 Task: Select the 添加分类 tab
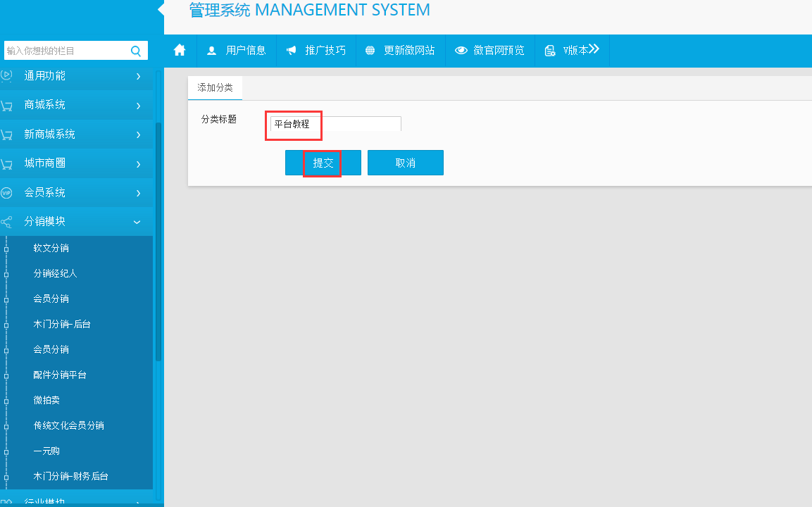click(215, 87)
